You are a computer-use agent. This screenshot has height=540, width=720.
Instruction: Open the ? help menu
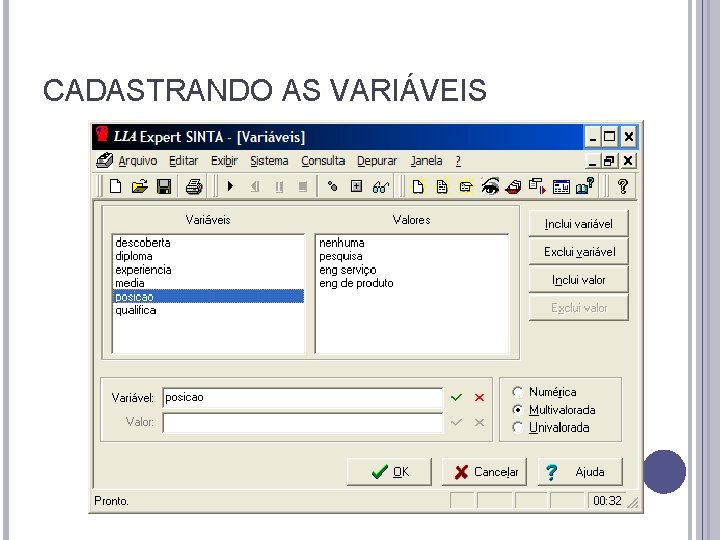(458, 161)
